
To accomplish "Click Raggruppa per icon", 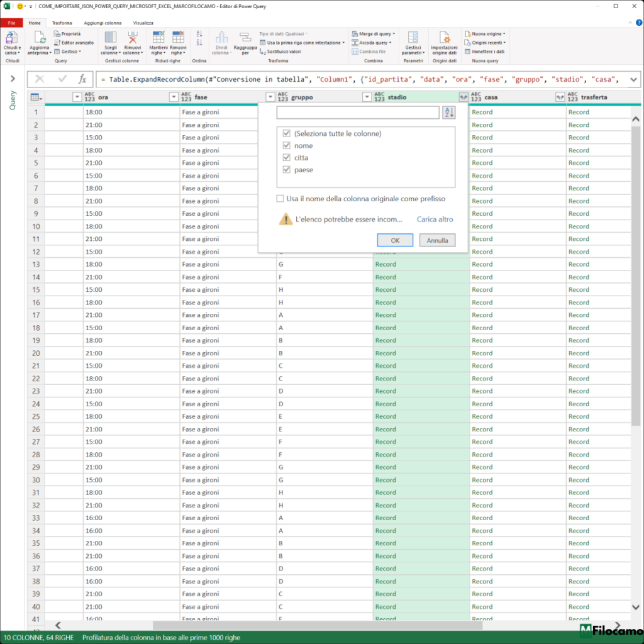I will 245,37.
